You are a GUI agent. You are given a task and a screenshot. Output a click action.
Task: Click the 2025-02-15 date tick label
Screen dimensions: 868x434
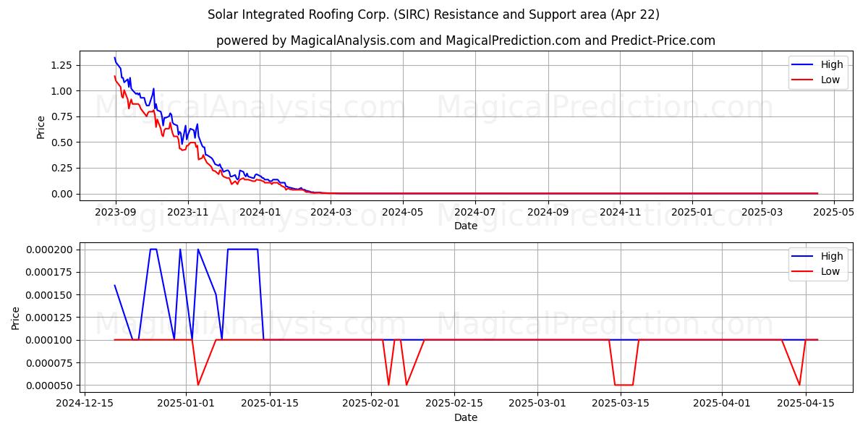click(x=454, y=404)
